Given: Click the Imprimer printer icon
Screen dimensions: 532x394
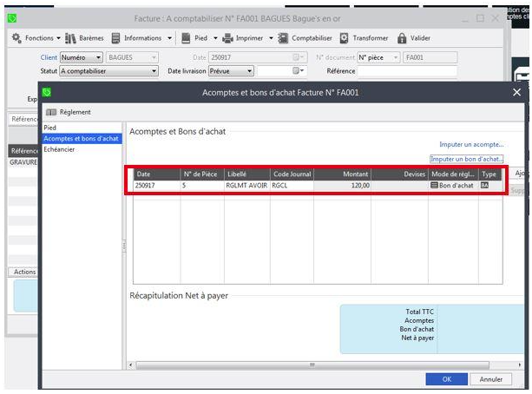Looking at the screenshot, I should pyautogui.click(x=228, y=38).
